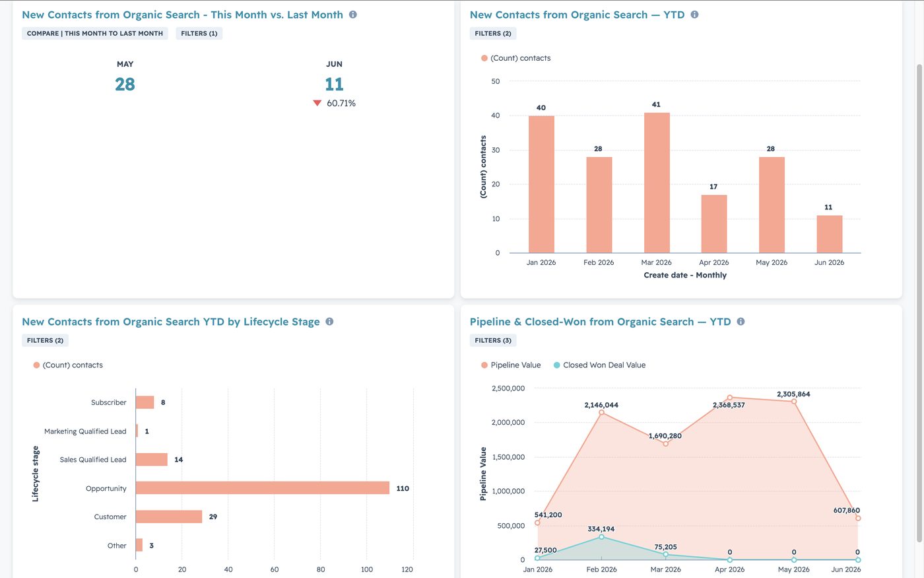The image size is (924, 578).
Task: Toggle the Closed Won Deal Value legend series
Action: click(599, 365)
